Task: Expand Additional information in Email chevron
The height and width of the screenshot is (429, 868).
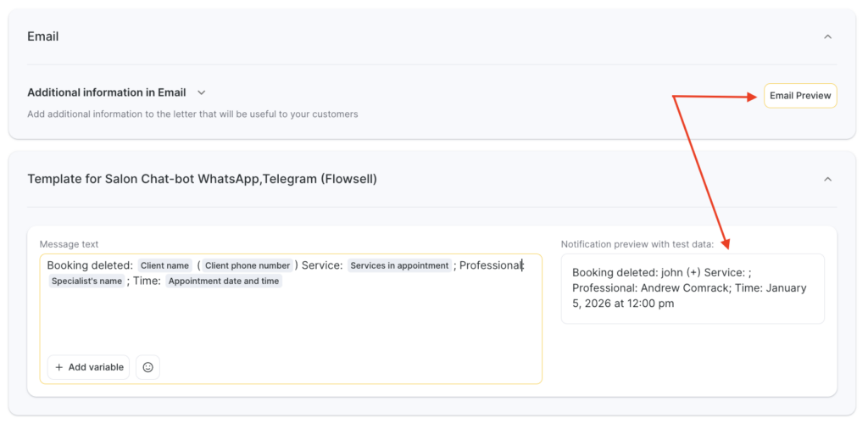Action: coord(201,92)
